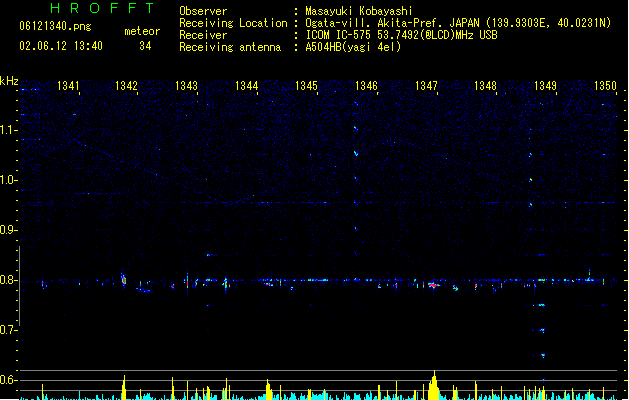Click the 0.9 kHz axis label

(8, 230)
